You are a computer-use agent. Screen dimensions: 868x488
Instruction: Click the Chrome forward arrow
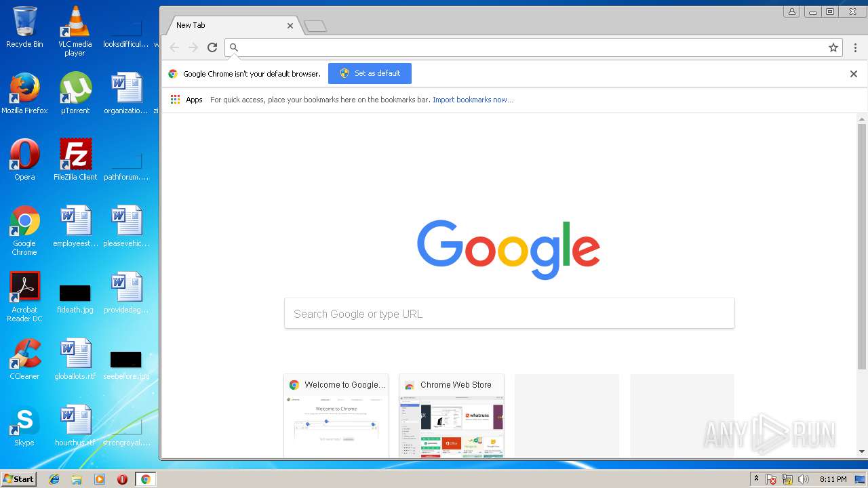click(x=193, y=47)
